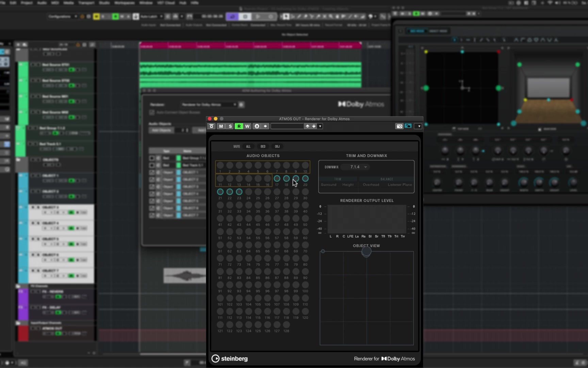Viewport: 588px width, 368px height.
Task: Select the Overhead balance label
Action: (x=371, y=185)
